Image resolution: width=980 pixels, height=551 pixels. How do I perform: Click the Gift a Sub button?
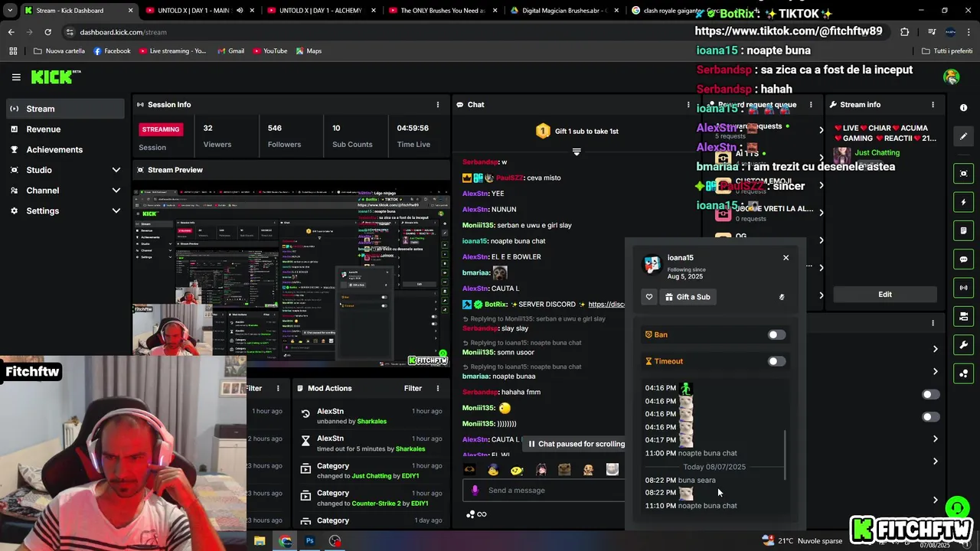[688, 297]
